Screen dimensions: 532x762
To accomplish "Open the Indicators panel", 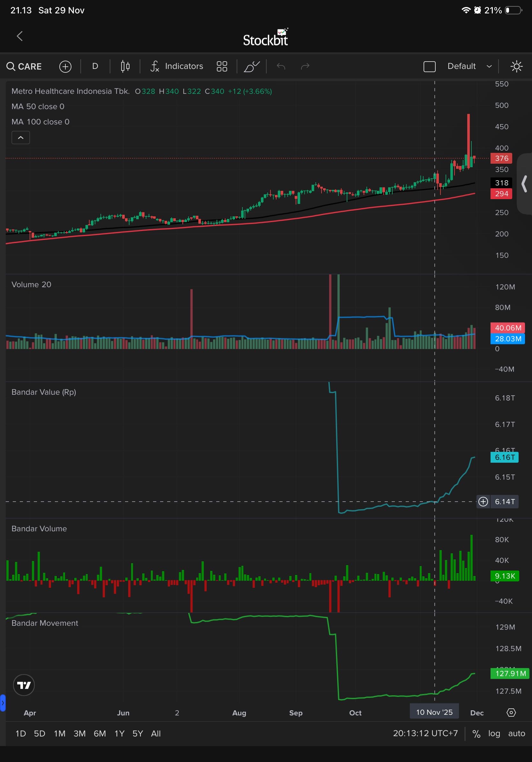I will [x=177, y=66].
